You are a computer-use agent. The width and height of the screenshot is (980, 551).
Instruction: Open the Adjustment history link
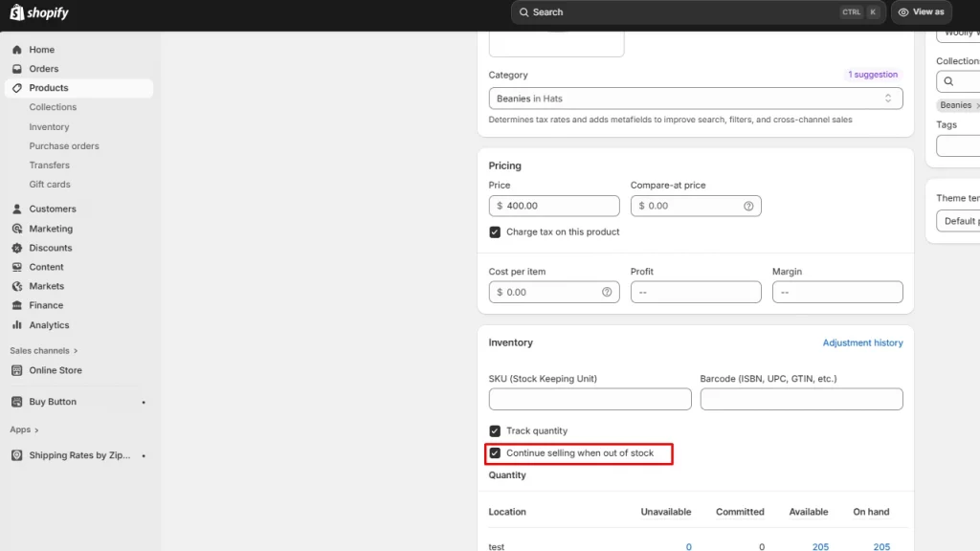point(862,342)
